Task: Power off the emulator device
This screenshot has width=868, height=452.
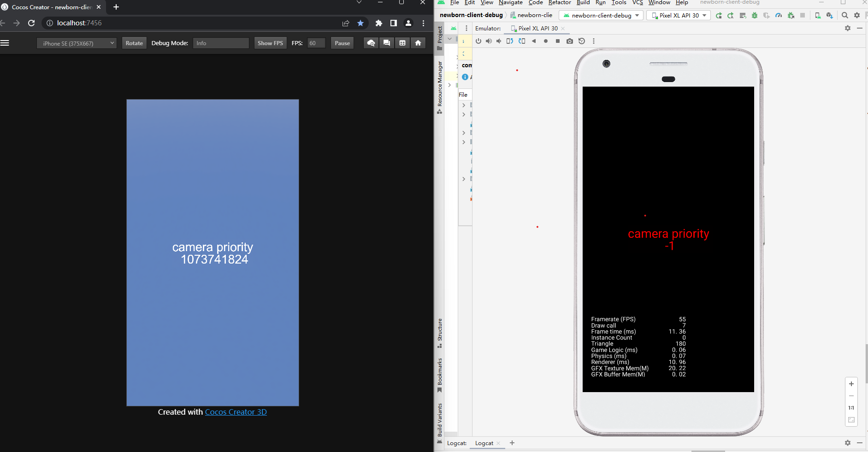Action: 478,41
